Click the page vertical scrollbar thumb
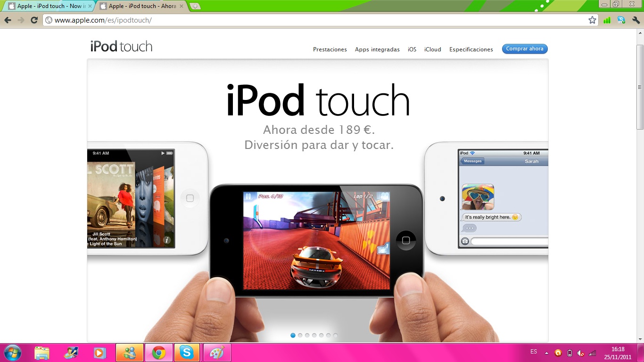This screenshot has height=362, width=644. 640,87
